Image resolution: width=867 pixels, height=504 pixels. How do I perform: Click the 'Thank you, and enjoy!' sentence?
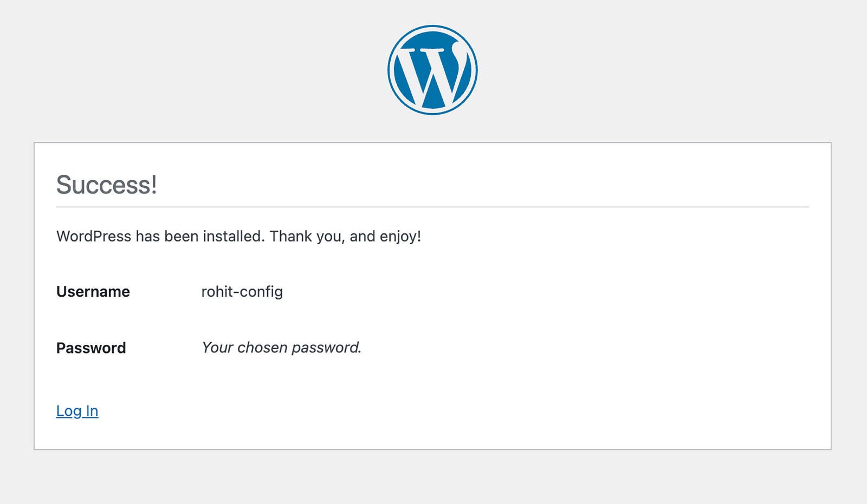pyautogui.click(x=345, y=237)
